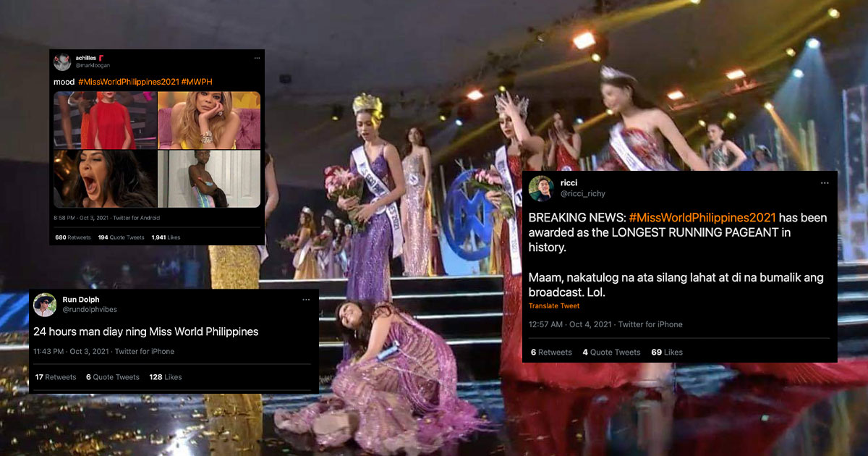
Task: View the 128 Likes on Run Dolph's tweet
Action: (x=166, y=376)
